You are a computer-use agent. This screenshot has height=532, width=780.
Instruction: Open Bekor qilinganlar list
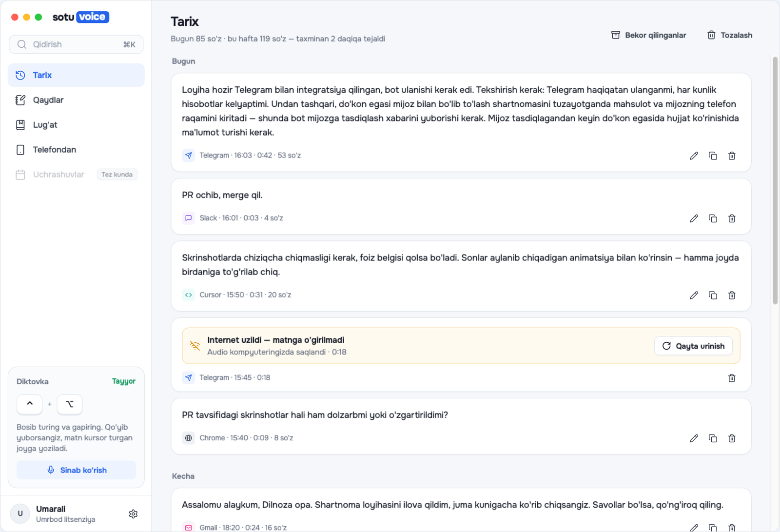[x=648, y=35]
